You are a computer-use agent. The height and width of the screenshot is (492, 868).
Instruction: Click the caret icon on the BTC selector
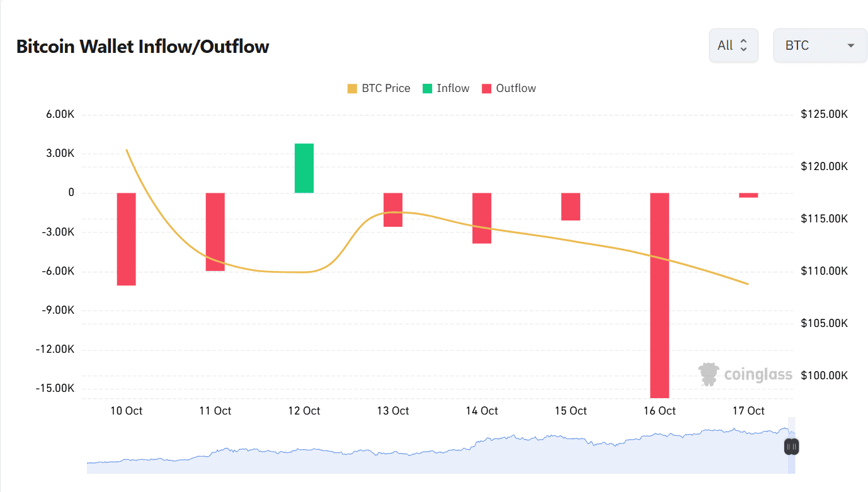851,45
